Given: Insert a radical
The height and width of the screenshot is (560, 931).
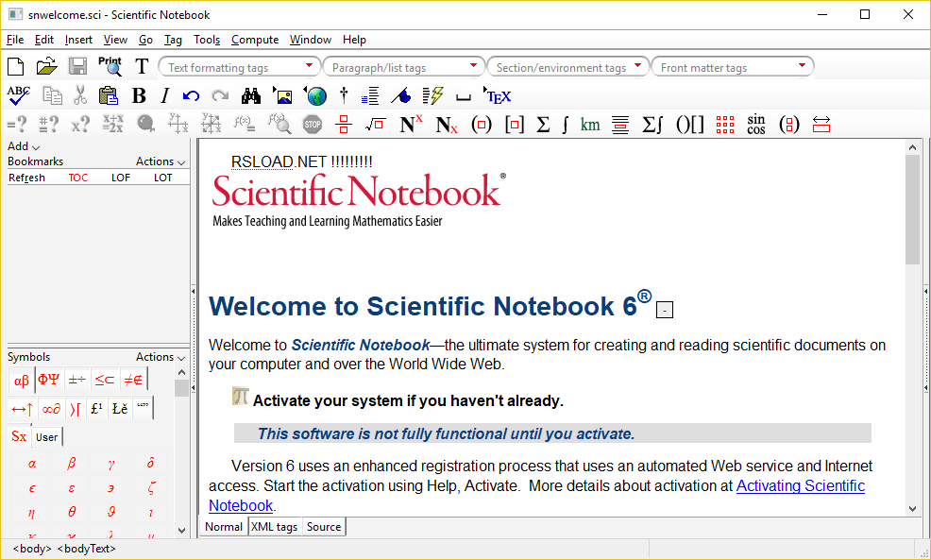Looking at the screenshot, I should [x=376, y=124].
